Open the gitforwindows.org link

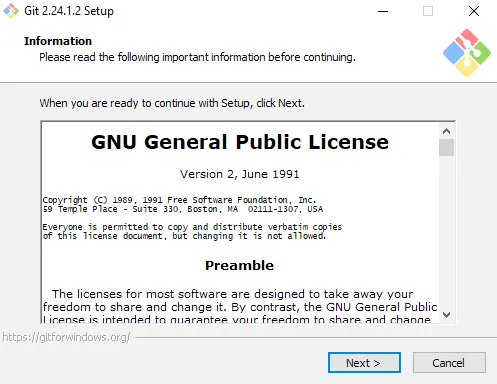[x=66, y=337]
